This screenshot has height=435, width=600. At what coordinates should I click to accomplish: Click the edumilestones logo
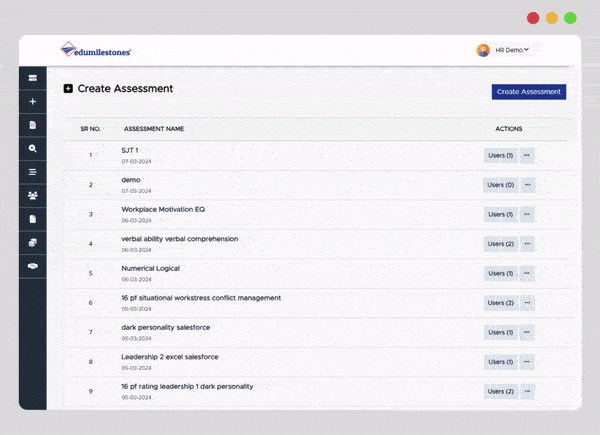(96, 50)
